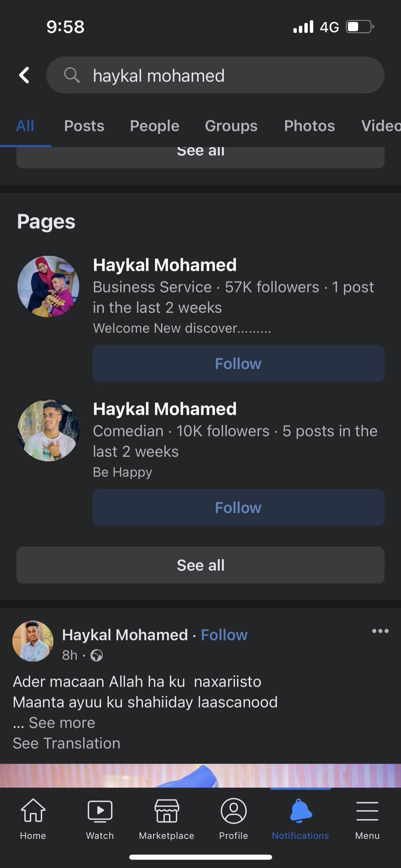Viewport: 401px width, 868px height.
Task: Switch to the People tab
Action: coord(155,126)
